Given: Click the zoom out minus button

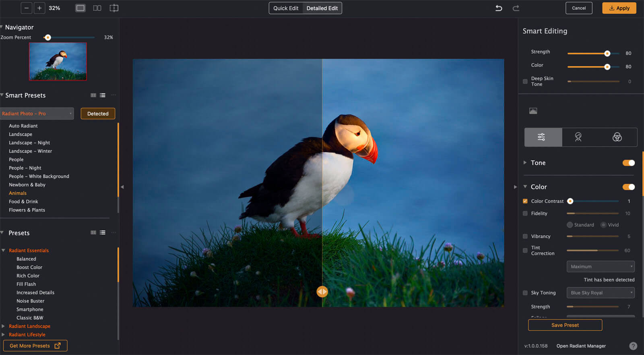Looking at the screenshot, I should pyautogui.click(x=27, y=8).
